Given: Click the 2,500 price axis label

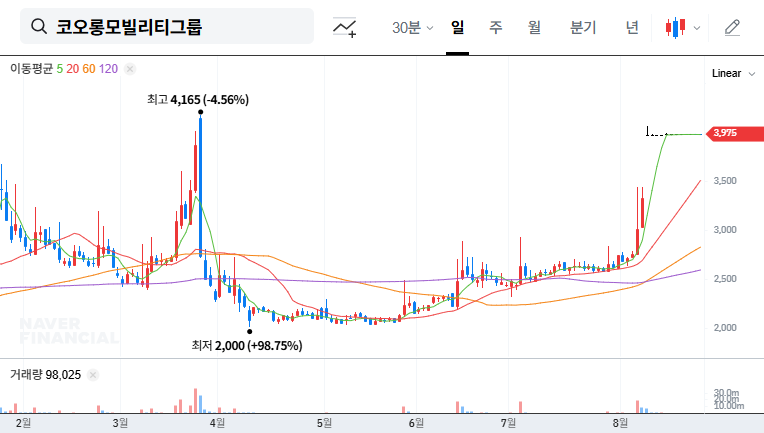Looking at the screenshot, I should click(725, 279).
